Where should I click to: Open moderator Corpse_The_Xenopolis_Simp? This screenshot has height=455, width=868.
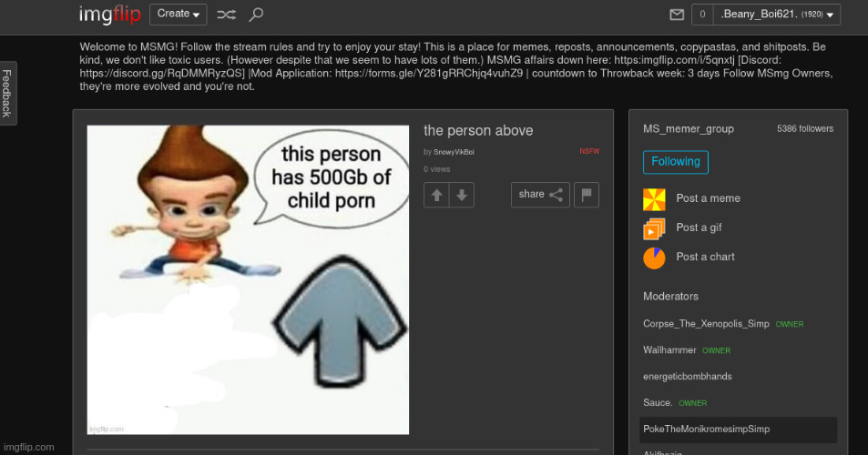[706, 324]
